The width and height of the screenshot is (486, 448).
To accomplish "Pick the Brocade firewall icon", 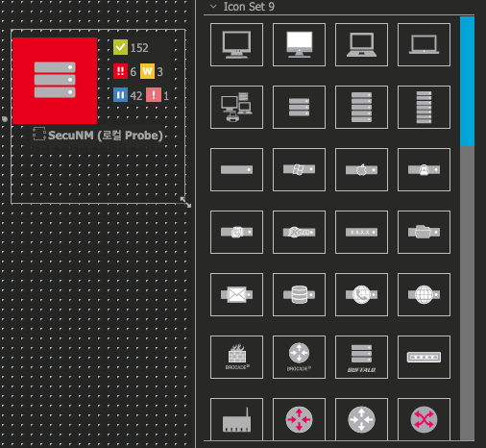I will point(236,358).
